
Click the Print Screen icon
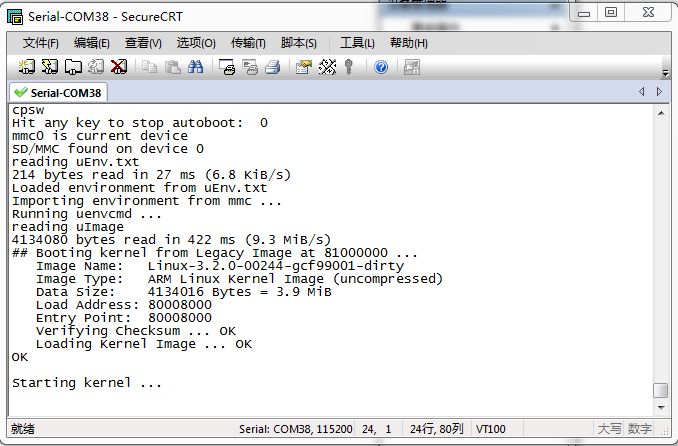[x=227, y=67]
